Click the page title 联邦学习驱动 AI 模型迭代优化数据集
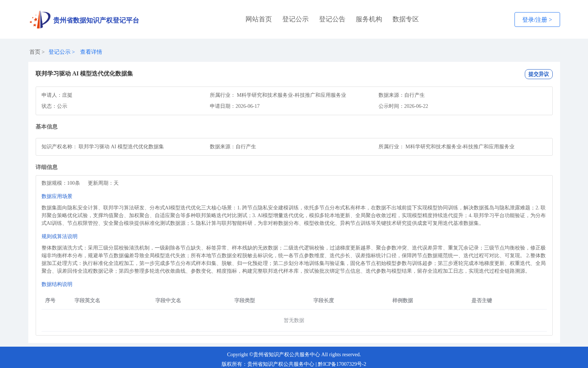Screen dimensions: 588x368 (x=84, y=74)
